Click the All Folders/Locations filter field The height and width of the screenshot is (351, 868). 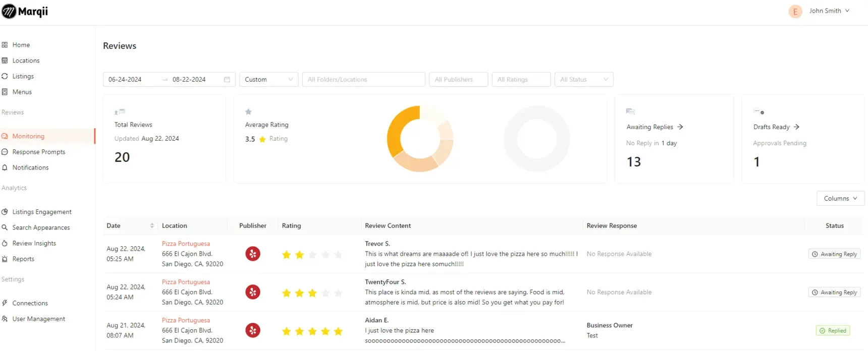click(x=364, y=80)
